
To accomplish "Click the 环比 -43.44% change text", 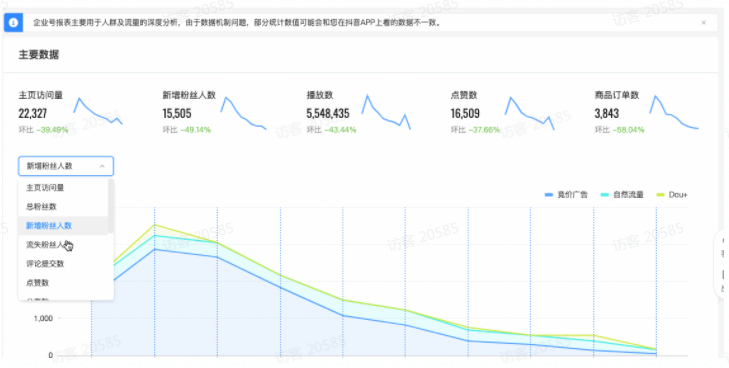I will pos(331,130).
